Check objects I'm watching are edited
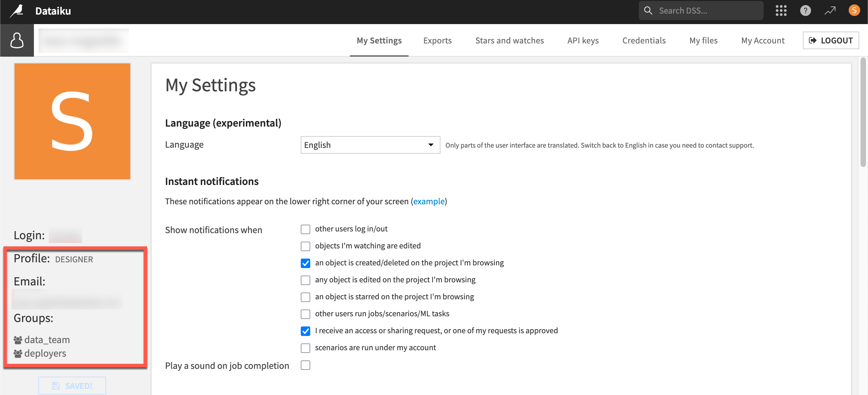This screenshot has height=395, width=868. tap(305, 246)
